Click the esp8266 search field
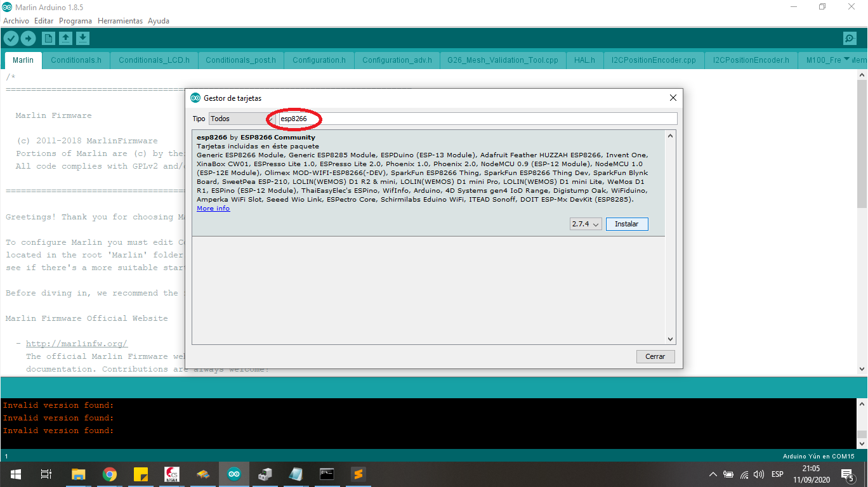This screenshot has height=487, width=868. tap(478, 119)
